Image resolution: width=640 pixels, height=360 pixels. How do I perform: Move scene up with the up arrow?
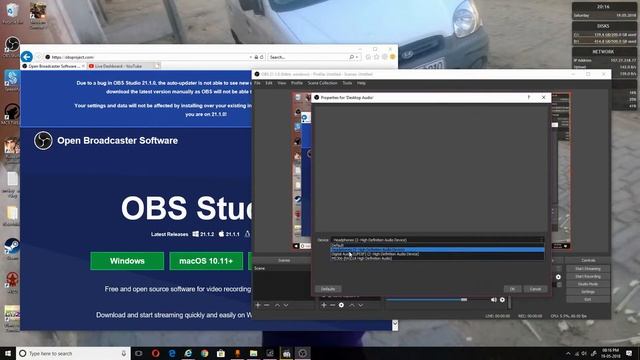click(277, 305)
